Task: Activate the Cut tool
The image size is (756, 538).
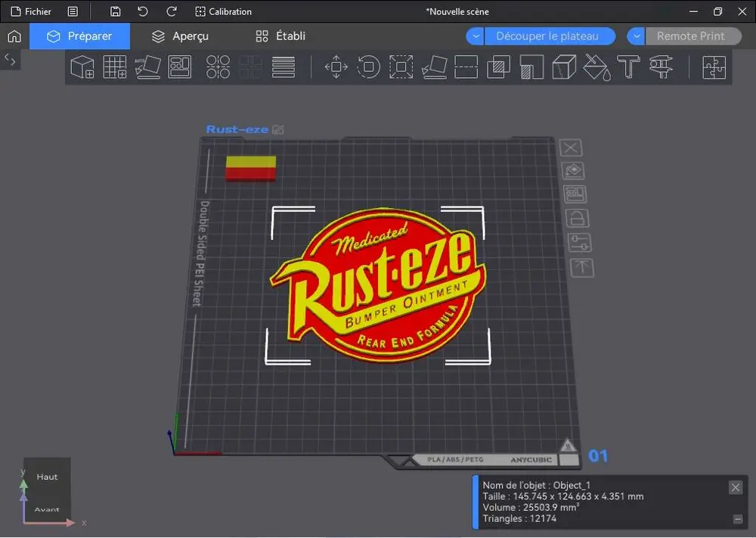Action: (466, 67)
